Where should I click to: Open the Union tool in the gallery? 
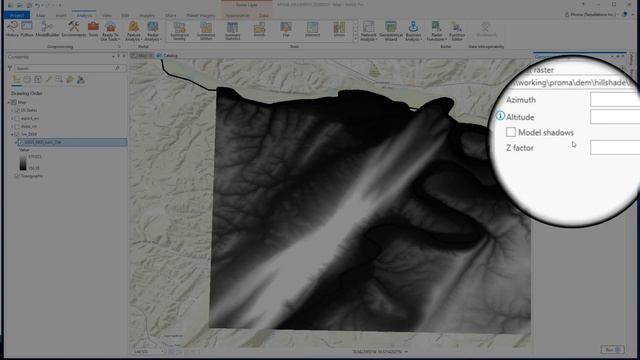(339, 30)
